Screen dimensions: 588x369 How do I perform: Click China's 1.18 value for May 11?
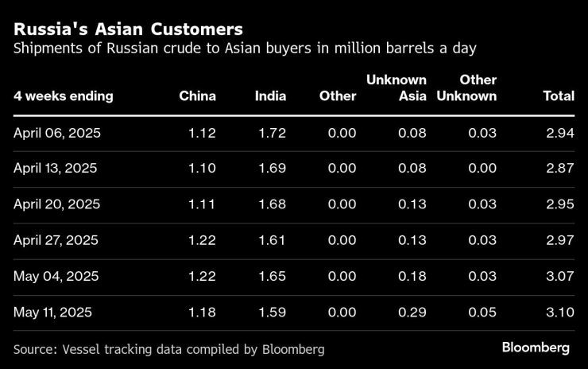pyautogui.click(x=201, y=312)
